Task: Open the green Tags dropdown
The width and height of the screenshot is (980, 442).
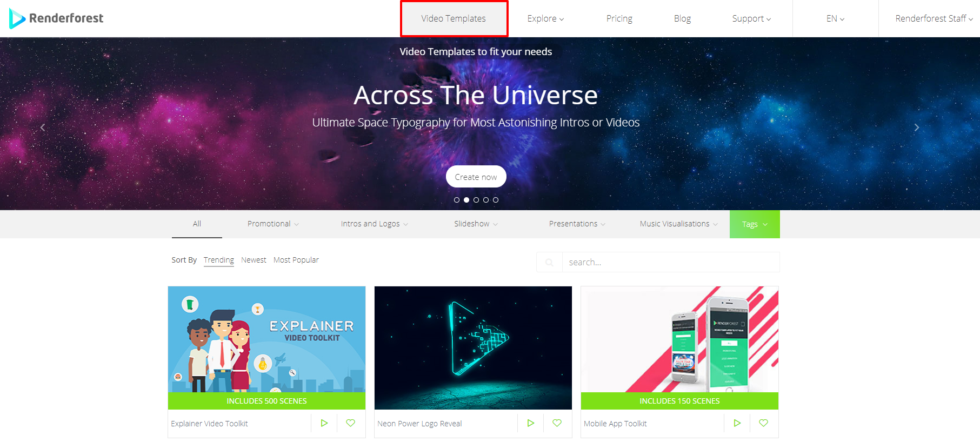Action: point(755,224)
